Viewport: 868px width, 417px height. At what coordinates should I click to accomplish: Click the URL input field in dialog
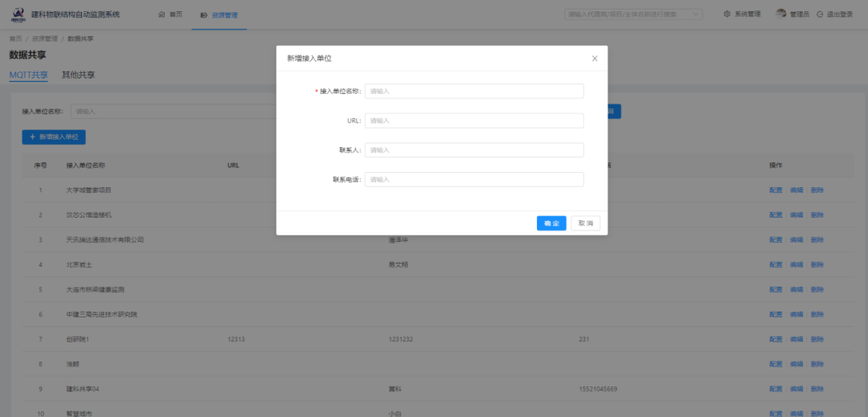[x=474, y=121]
